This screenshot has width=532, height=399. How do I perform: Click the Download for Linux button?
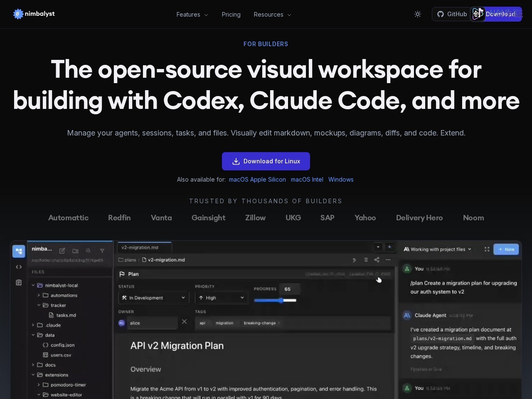pyautogui.click(x=266, y=161)
